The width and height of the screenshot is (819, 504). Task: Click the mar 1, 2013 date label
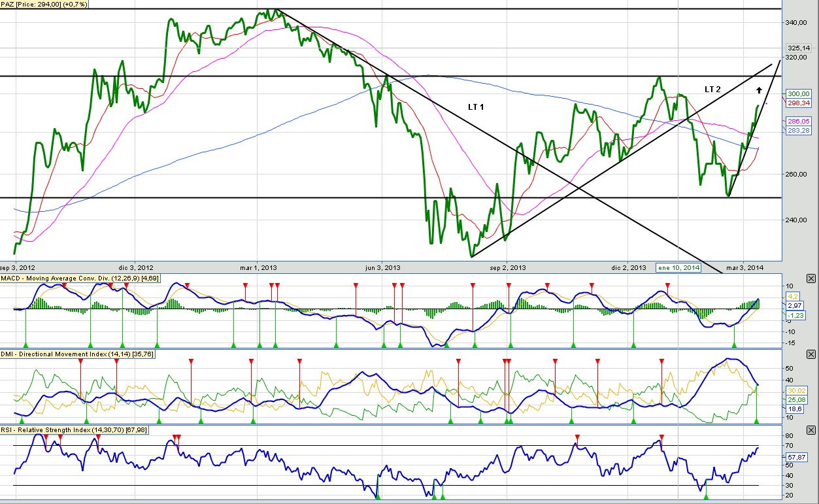259,267
